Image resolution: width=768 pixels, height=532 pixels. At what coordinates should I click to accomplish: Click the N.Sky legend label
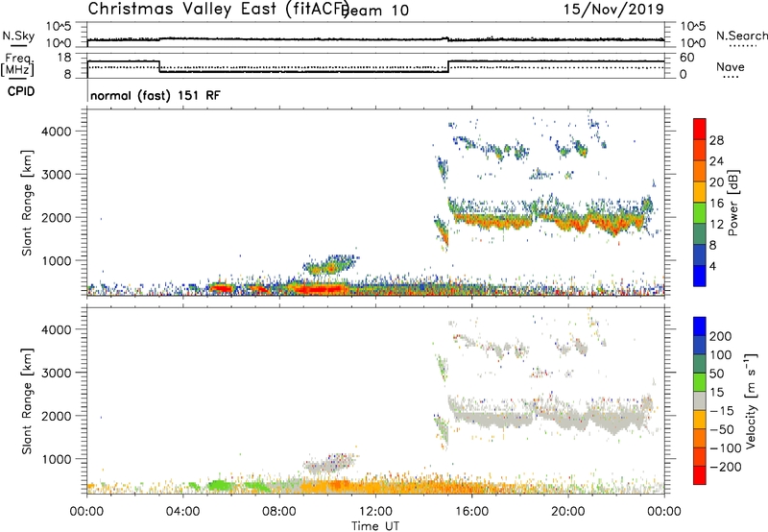point(18,36)
